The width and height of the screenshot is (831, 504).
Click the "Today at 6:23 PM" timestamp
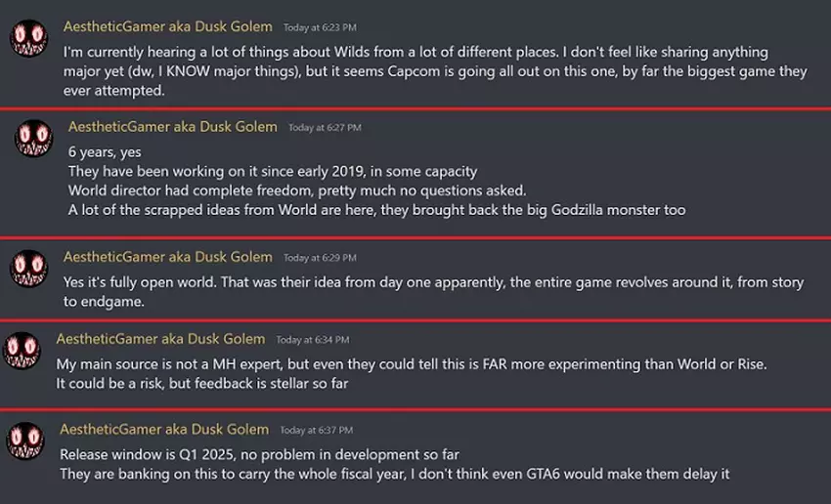click(320, 27)
